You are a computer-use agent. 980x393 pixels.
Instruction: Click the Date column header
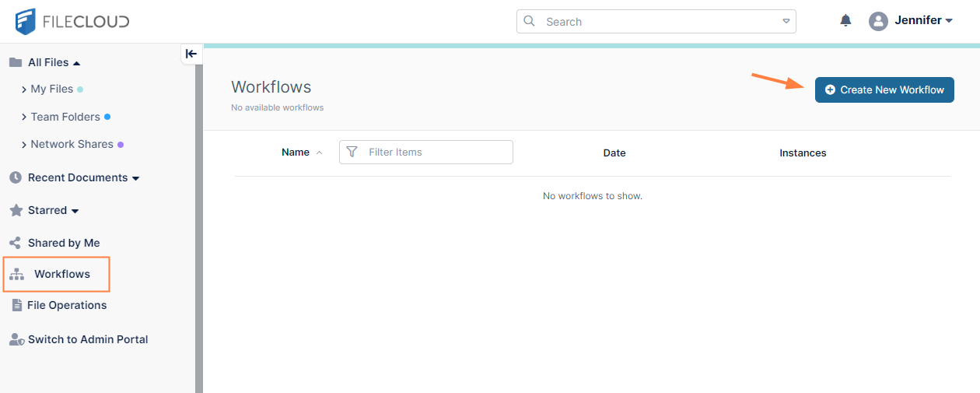pos(614,153)
